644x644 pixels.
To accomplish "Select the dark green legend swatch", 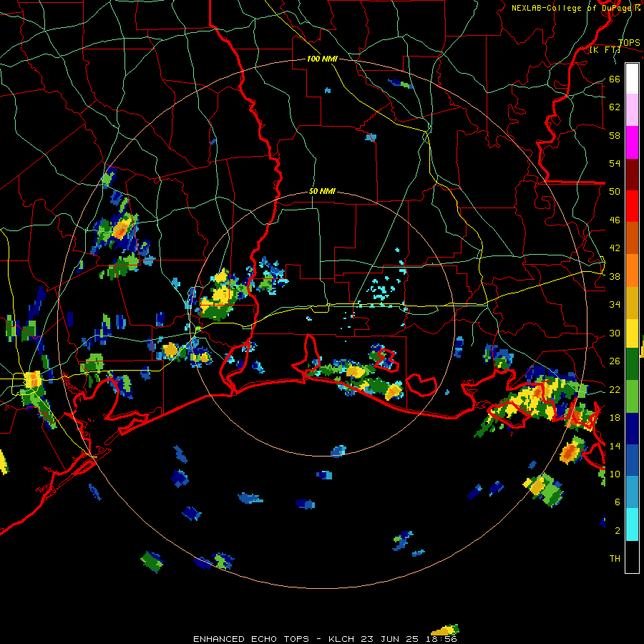I will coord(632,364).
